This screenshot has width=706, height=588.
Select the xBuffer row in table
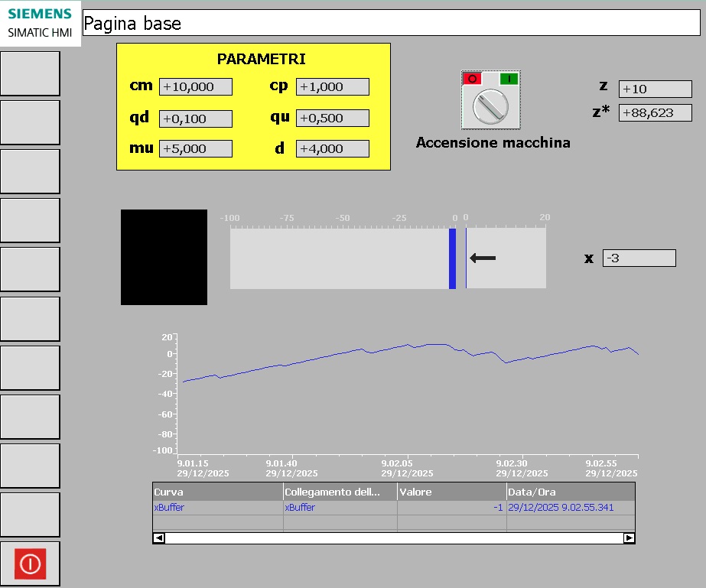(x=217, y=508)
